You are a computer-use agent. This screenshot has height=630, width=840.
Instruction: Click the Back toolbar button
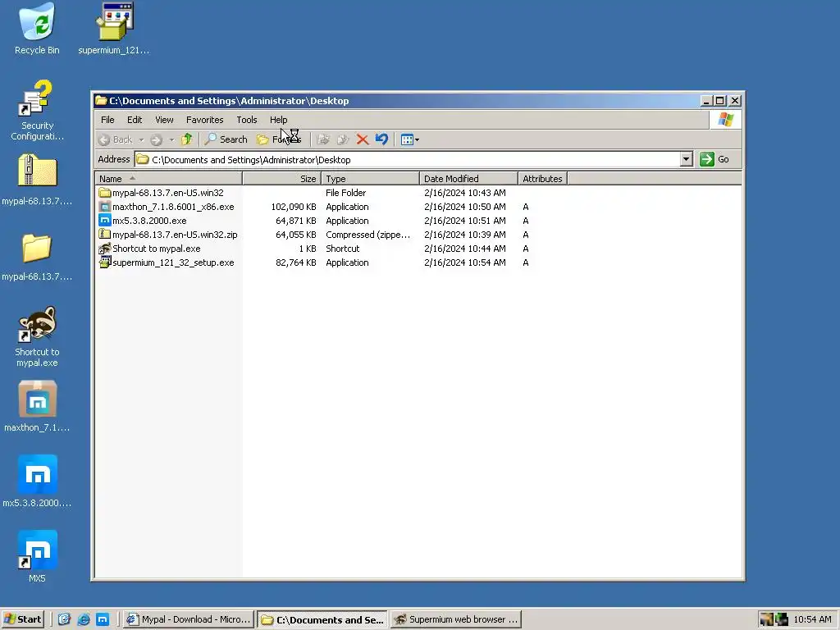[x=116, y=139]
